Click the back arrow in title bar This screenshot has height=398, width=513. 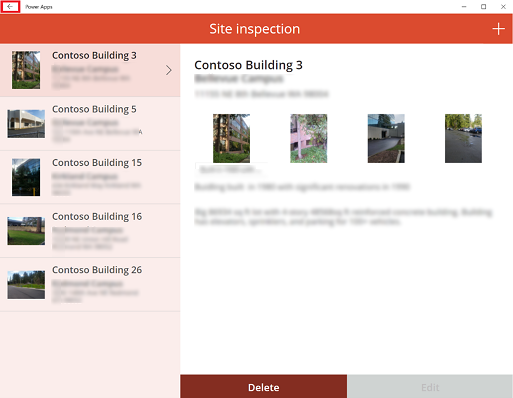tap(10, 7)
